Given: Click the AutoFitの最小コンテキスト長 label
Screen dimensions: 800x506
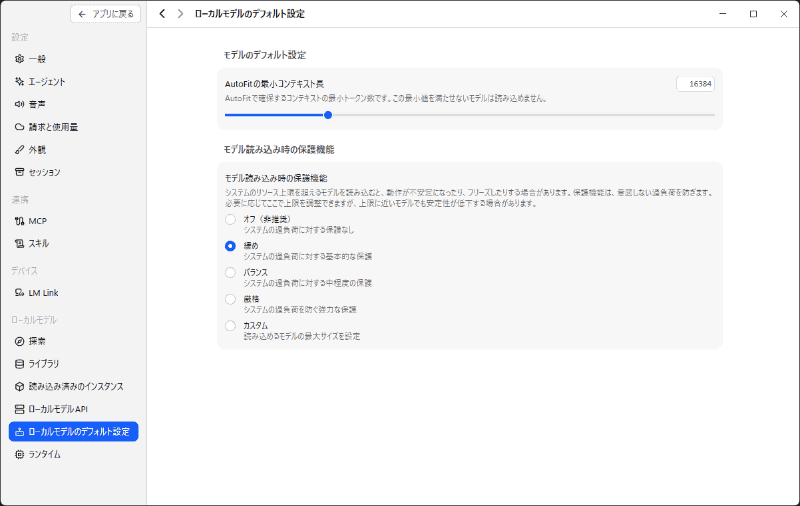Looking at the screenshot, I should tap(274, 84).
